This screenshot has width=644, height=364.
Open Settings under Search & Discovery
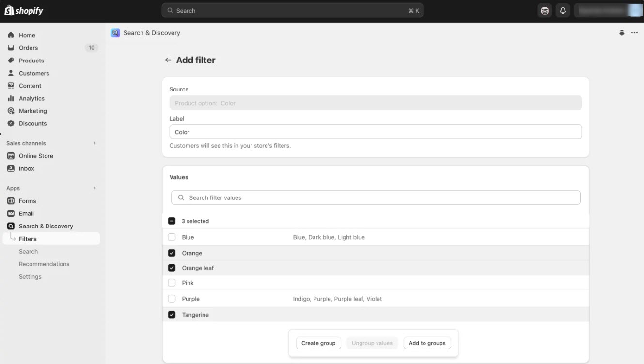coord(30,276)
